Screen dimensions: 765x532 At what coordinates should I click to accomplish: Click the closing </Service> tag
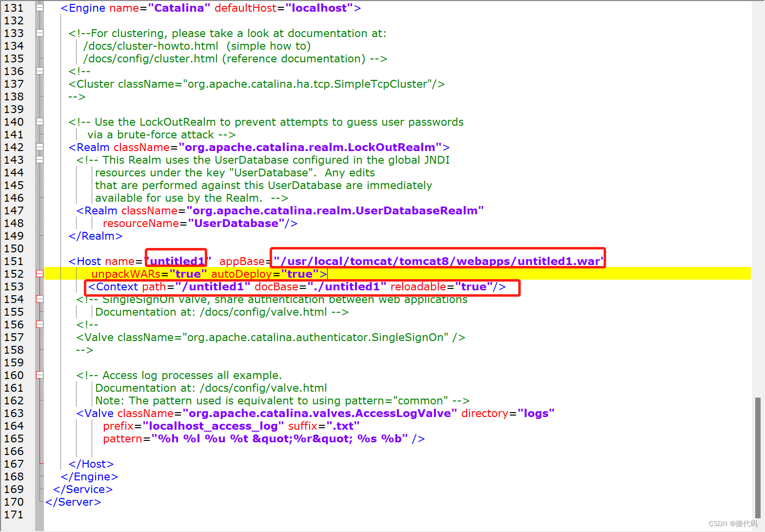[x=83, y=489]
